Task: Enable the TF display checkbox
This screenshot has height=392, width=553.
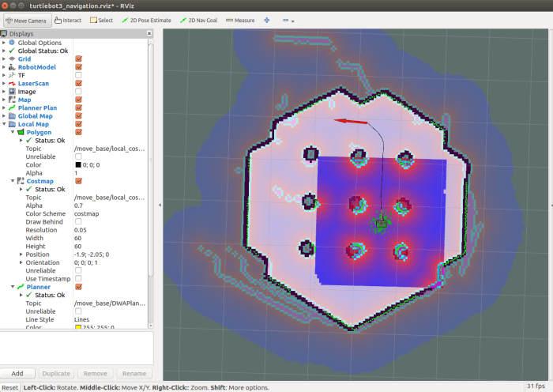Action: coord(79,75)
